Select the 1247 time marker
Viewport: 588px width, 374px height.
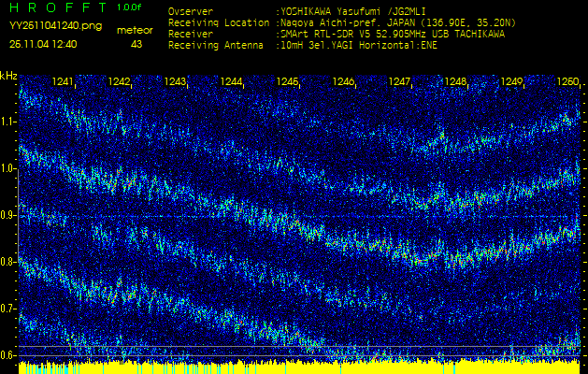coord(400,82)
